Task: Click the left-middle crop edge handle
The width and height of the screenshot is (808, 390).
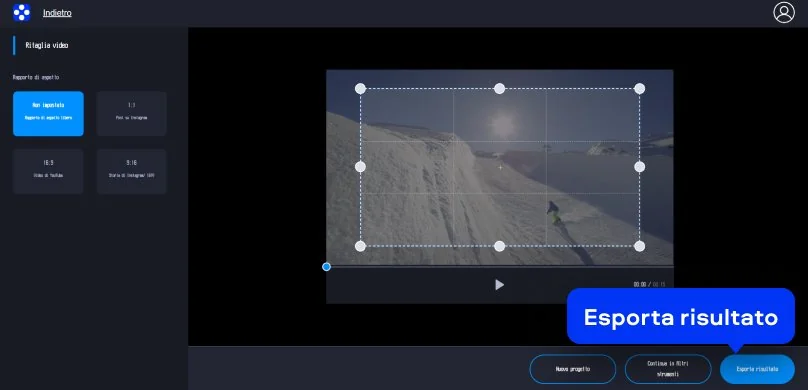Action: coord(360,167)
